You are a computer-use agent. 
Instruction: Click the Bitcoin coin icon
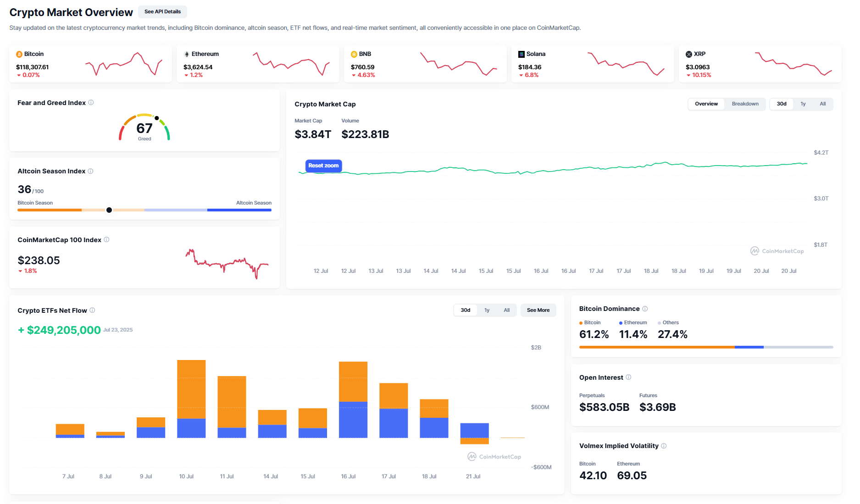pyautogui.click(x=19, y=54)
